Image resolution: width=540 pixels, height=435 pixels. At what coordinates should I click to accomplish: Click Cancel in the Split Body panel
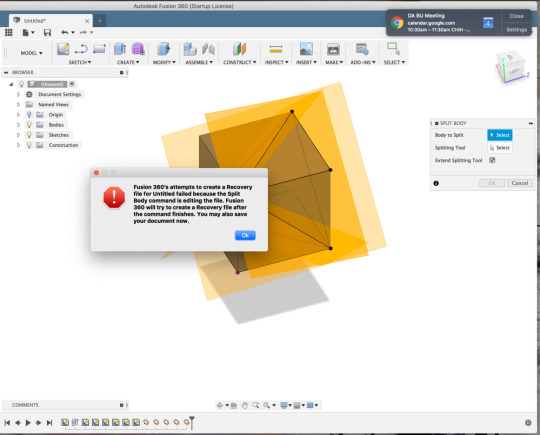(x=520, y=183)
